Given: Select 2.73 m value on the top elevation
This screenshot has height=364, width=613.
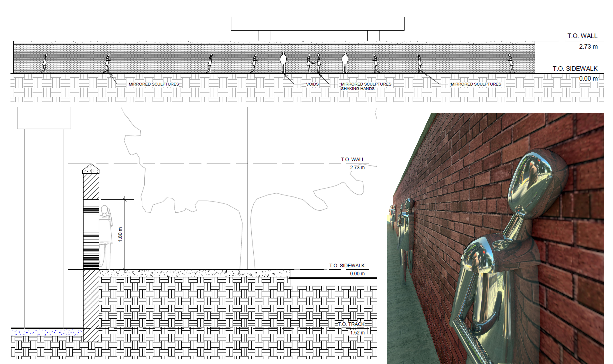Looking at the screenshot, I should pos(588,47).
